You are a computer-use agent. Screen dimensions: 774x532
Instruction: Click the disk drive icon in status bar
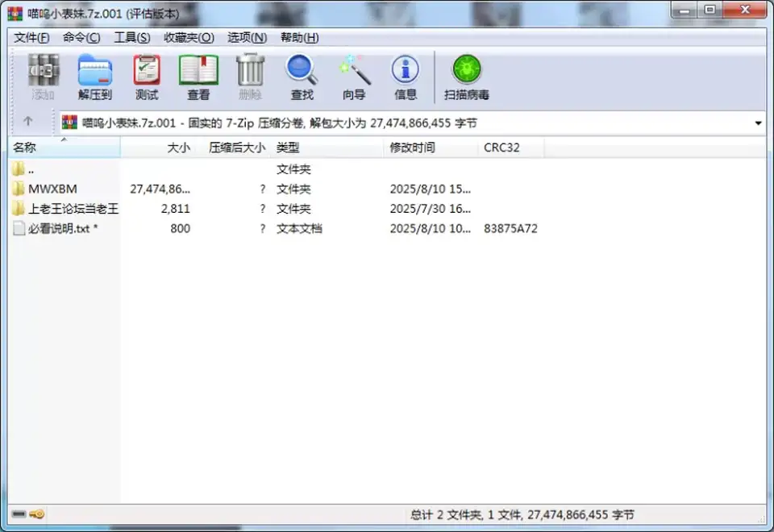pyautogui.click(x=19, y=514)
